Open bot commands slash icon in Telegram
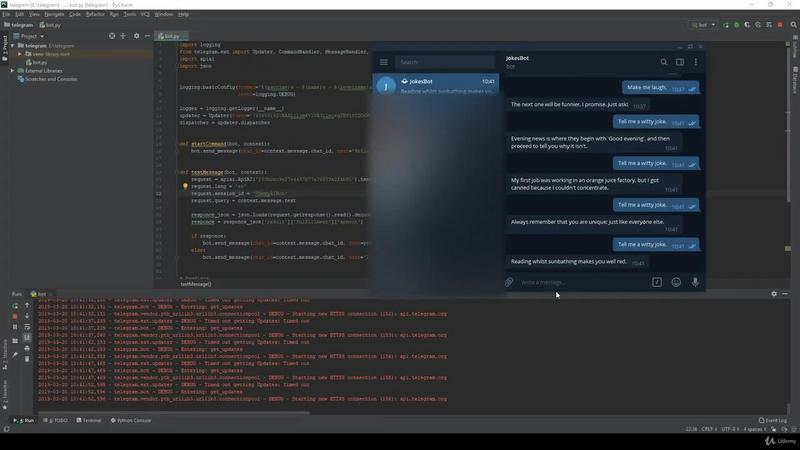 tap(657, 282)
